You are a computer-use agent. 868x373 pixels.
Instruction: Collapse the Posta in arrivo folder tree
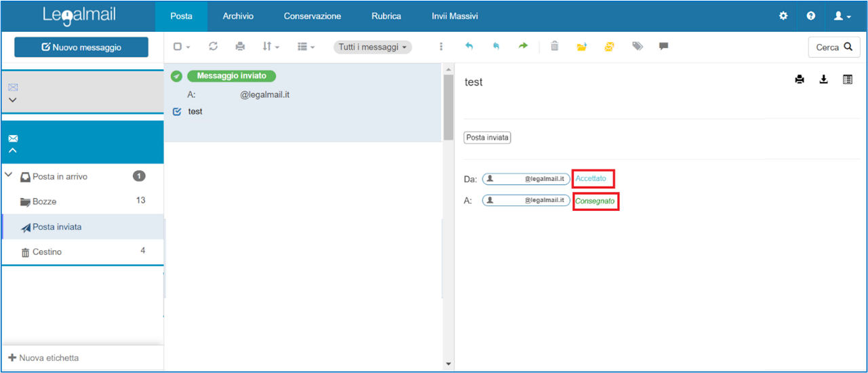(9, 176)
